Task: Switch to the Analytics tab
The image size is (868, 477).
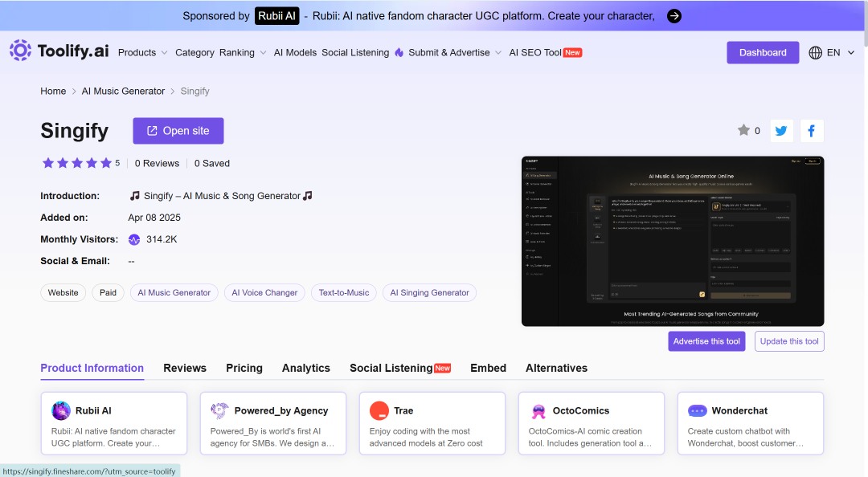Action: coord(306,368)
